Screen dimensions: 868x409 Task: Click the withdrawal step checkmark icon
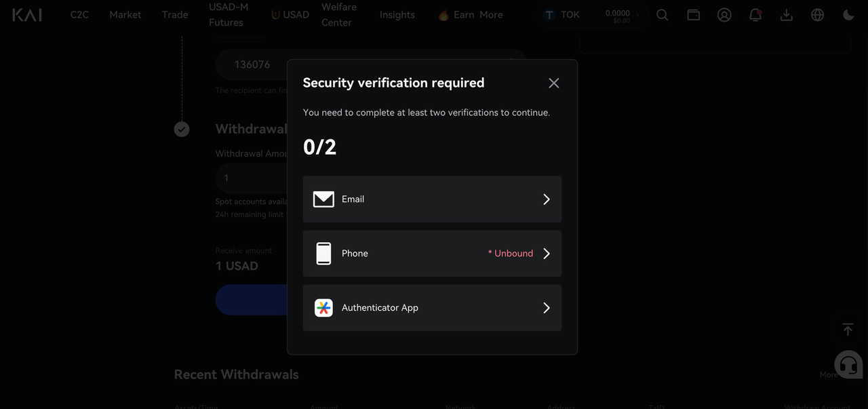182,129
